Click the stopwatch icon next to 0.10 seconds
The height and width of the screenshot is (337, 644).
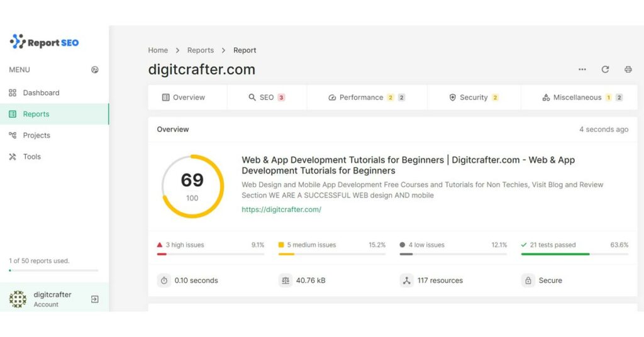pyautogui.click(x=164, y=281)
